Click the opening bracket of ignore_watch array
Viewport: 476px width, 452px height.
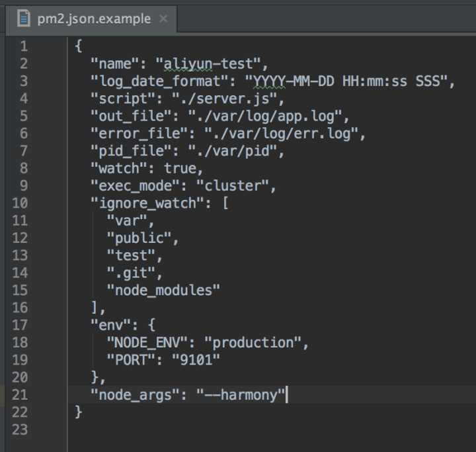[x=225, y=203]
